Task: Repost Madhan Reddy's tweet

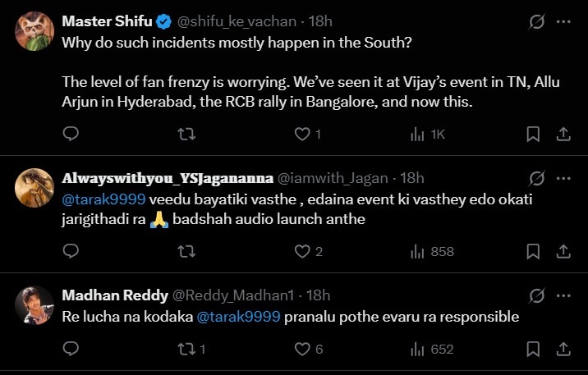Action: [186, 350]
